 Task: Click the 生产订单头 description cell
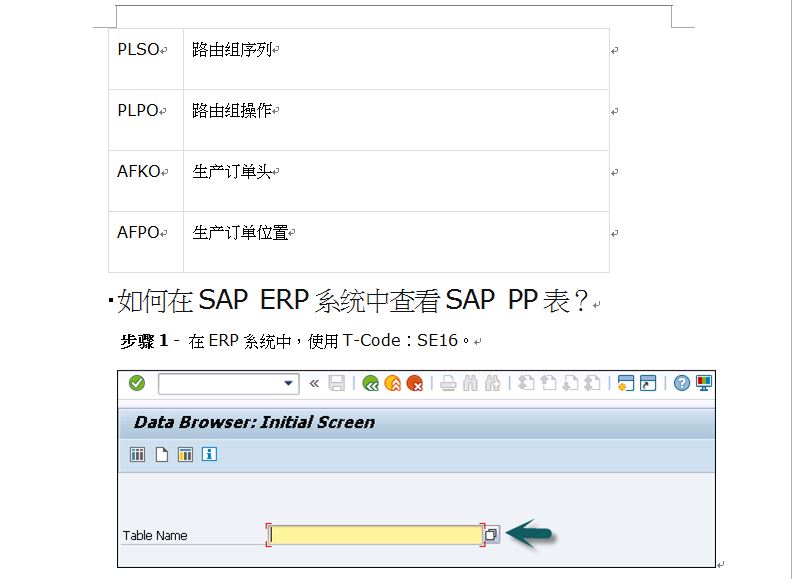pyautogui.click(x=397, y=181)
